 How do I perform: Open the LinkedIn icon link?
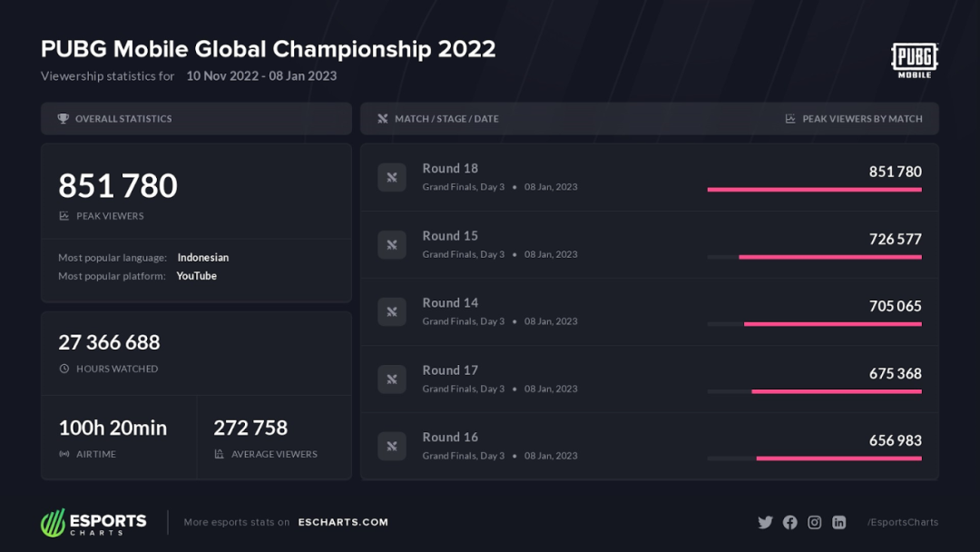838,522
